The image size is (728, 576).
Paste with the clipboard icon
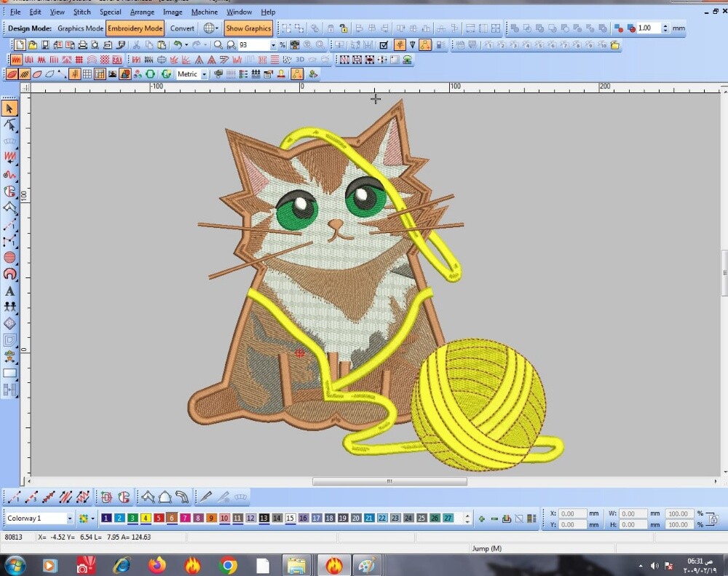pyautogui.click(x=161, y=45)
